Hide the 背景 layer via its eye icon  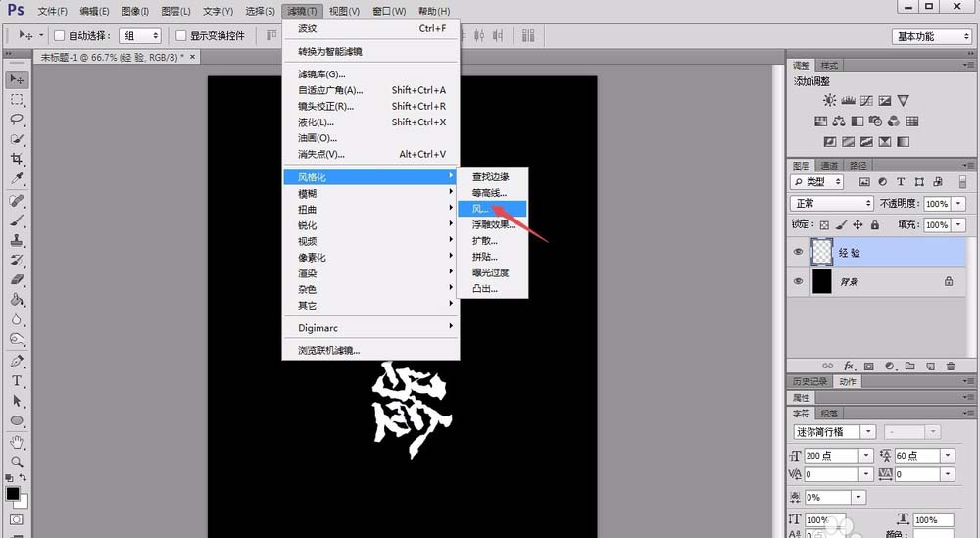click(798, 282)
